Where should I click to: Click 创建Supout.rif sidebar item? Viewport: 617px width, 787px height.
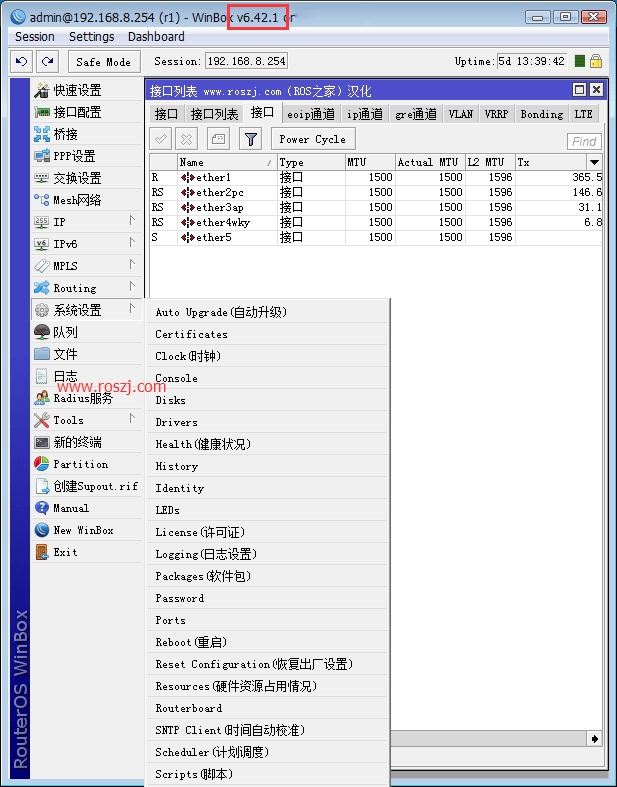tap(87, 486)
